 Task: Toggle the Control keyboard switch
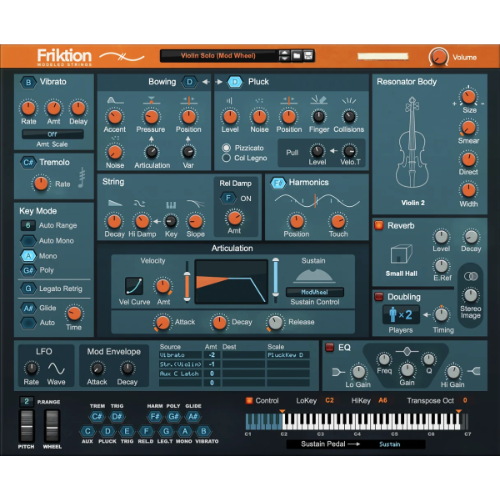point(249,401)
